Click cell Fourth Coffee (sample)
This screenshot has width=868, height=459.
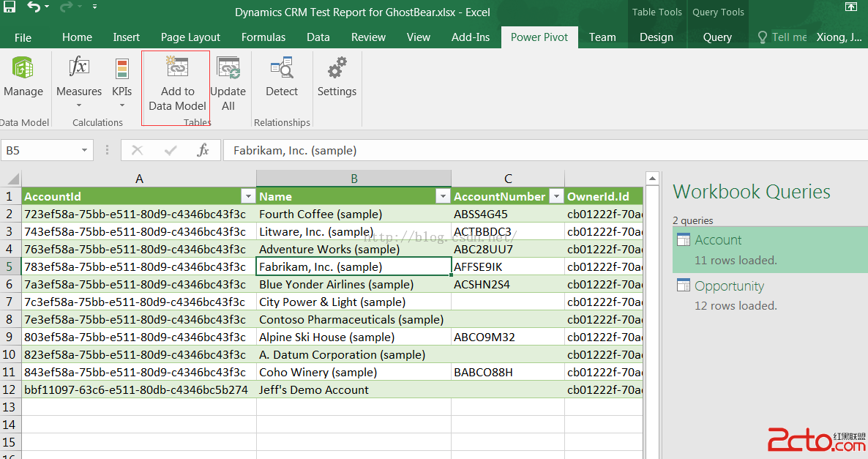pos(353,214)
